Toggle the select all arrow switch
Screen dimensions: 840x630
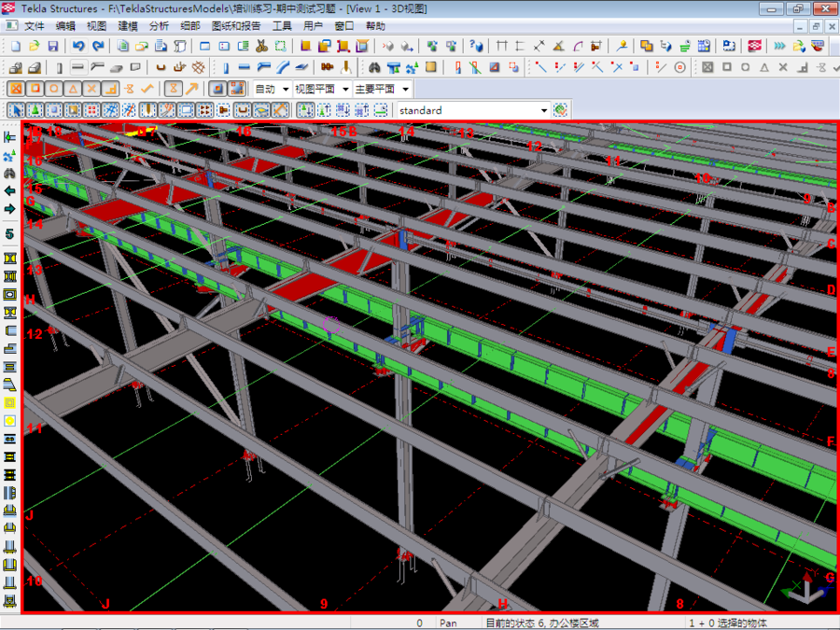click(x=16, y=110)
